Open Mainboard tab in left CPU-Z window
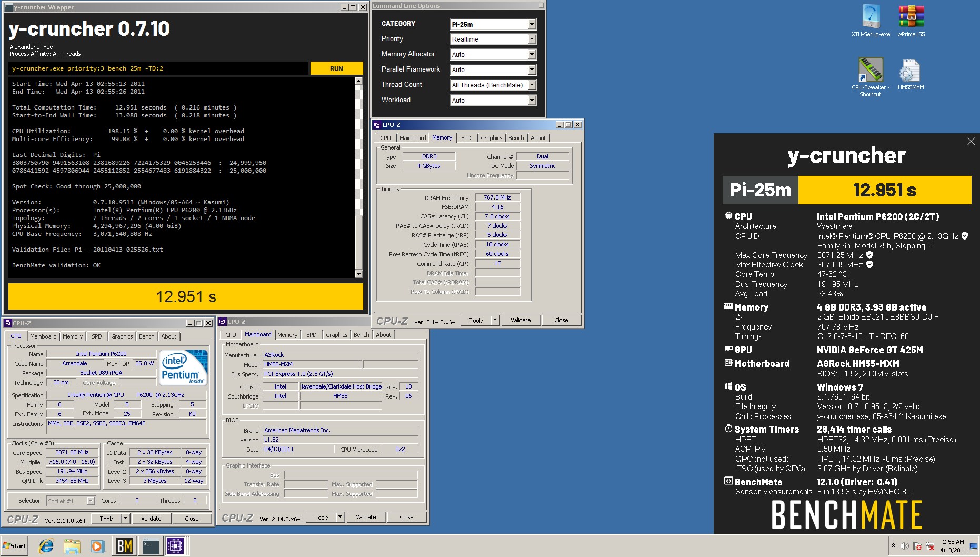980x557 pixels. click(43, 336)
